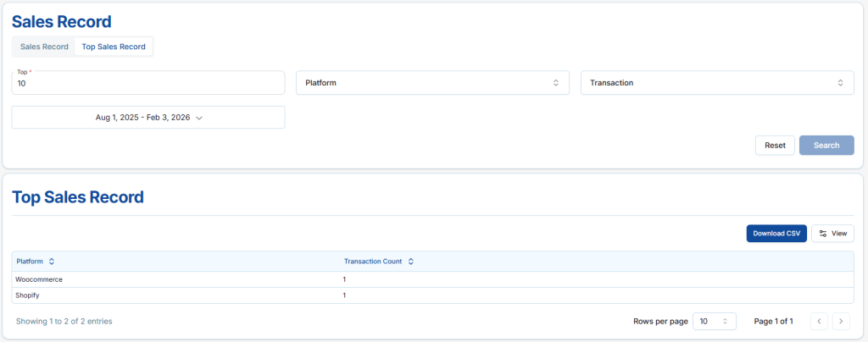Click the Platform column sort icon
Screen dimensions: 868x342
tap(52, 262)
